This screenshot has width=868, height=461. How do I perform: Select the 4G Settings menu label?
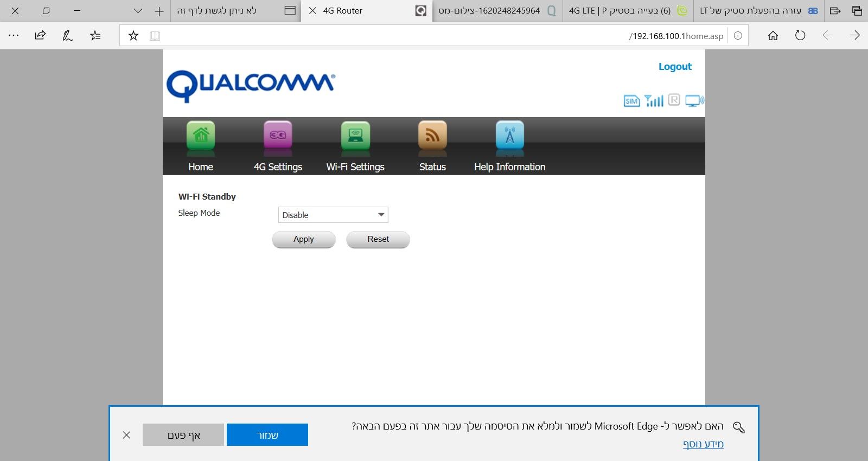(x=278, y=167)
